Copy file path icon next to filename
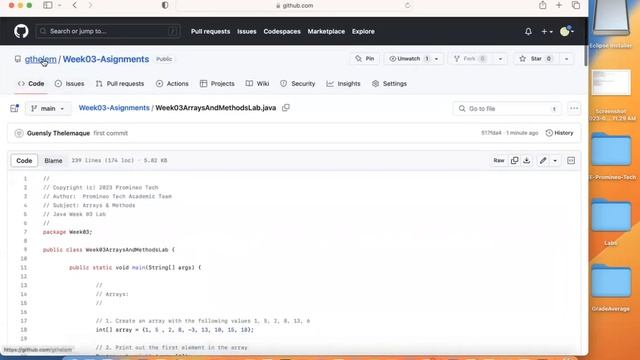Screen dimensions: 640x360 tap(286, 108)
